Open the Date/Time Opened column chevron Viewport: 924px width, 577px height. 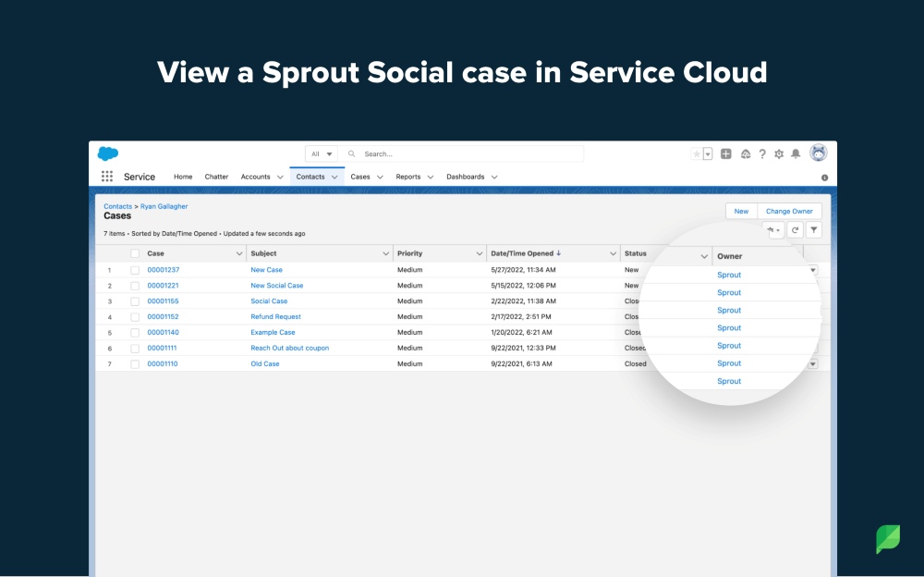coord(613,253)
